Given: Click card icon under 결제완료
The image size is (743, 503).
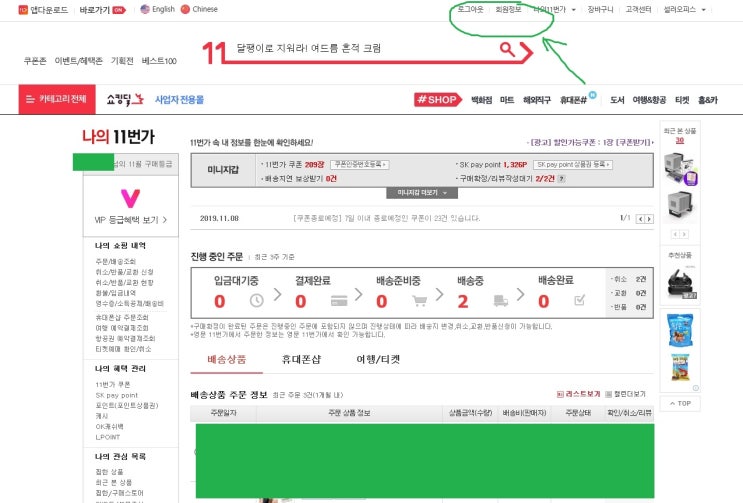Looking at the screenshot, I should (x=339, y=300).
